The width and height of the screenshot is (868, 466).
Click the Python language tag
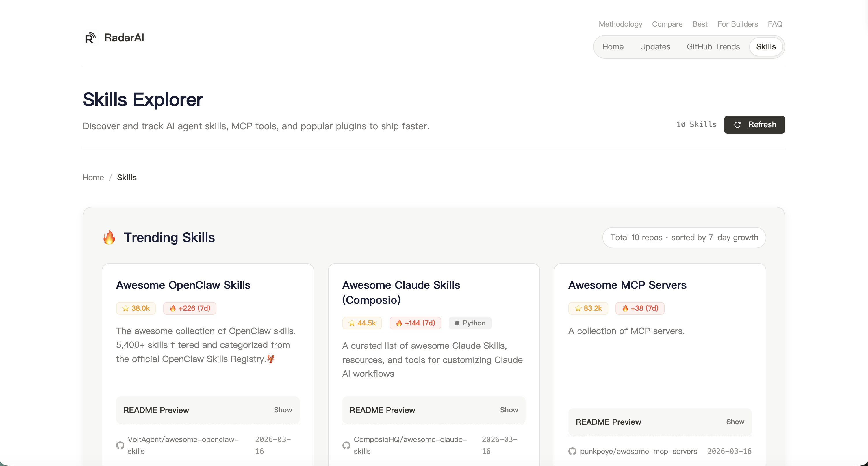click(470, 323)
